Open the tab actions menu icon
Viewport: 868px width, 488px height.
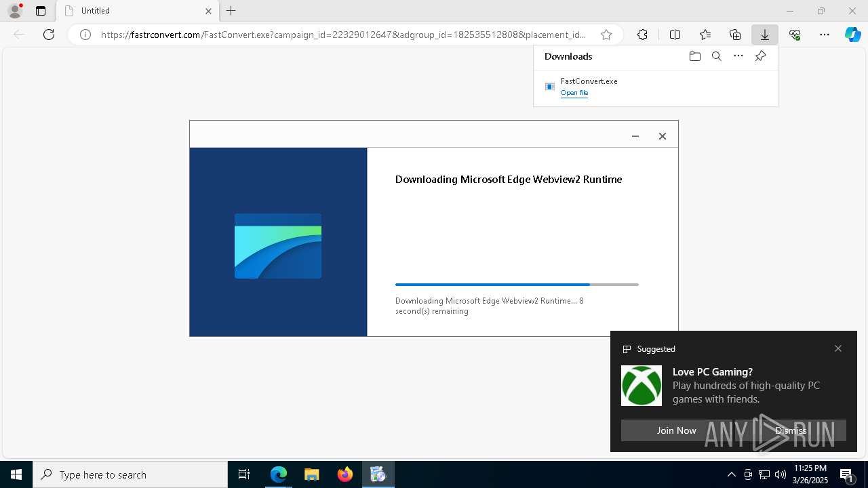41,11
